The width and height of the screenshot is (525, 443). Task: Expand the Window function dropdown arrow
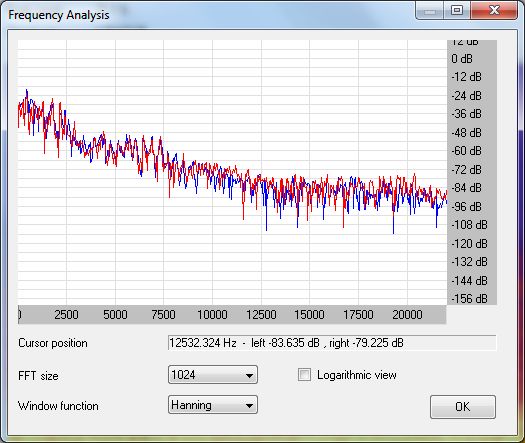[x=249, y=405]
